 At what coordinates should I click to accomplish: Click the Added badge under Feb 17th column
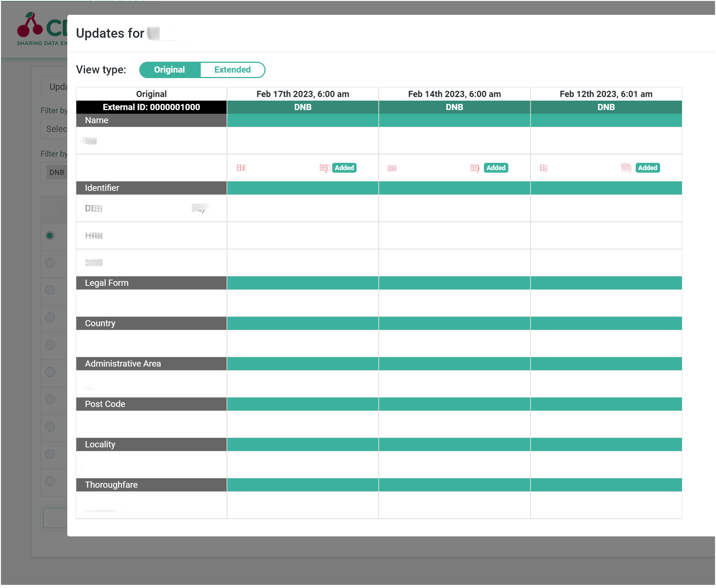(x=344, y=168)
